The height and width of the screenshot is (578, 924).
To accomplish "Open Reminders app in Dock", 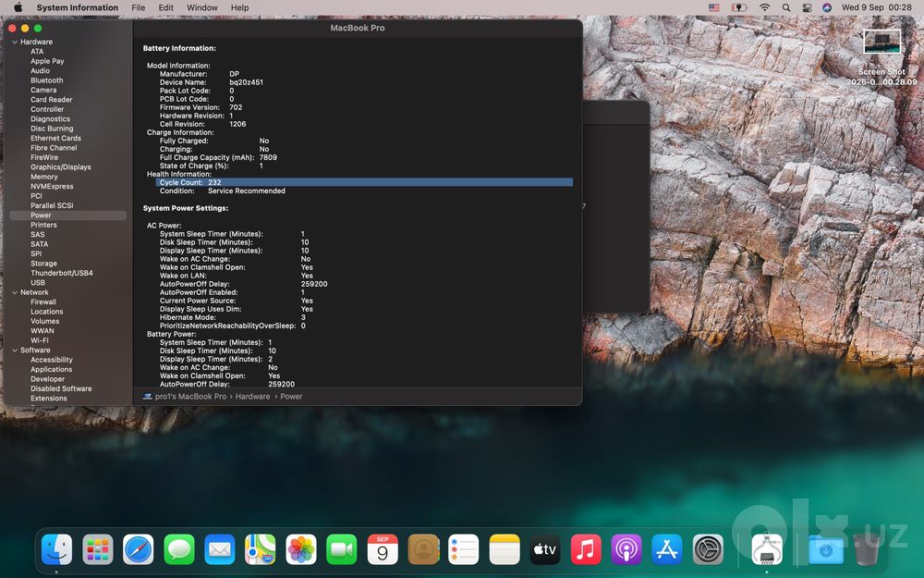I will click(x=463, y=549).
